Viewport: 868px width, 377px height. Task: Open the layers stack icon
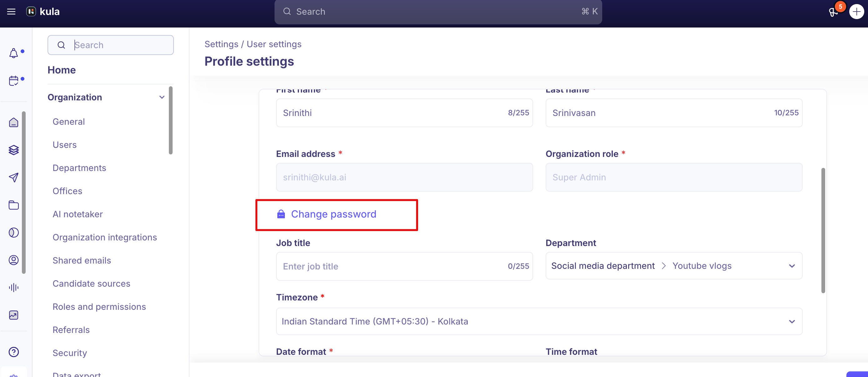coord(13,150)
